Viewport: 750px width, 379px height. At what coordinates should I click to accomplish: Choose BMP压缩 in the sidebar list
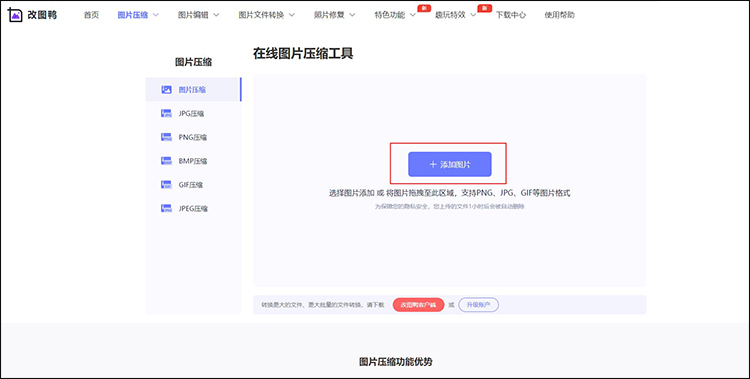tap(193, 161)
